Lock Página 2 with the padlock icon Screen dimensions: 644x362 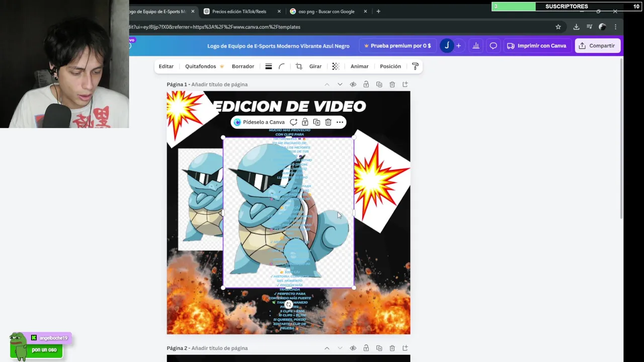[x=366, y=348]
